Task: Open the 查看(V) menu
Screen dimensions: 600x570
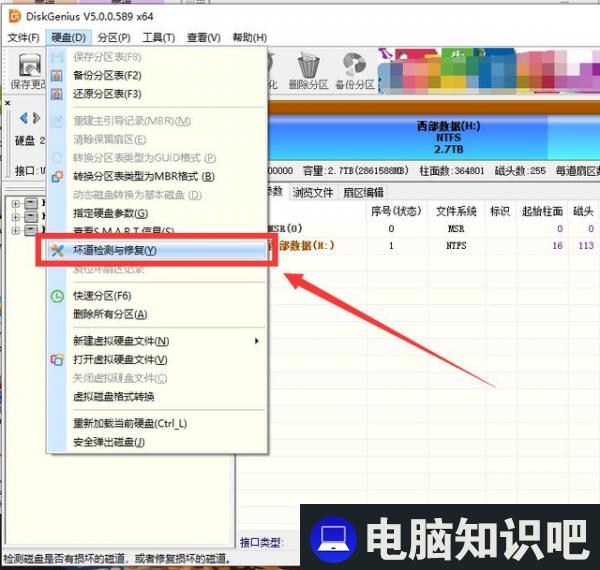Action: click(204, 37)
